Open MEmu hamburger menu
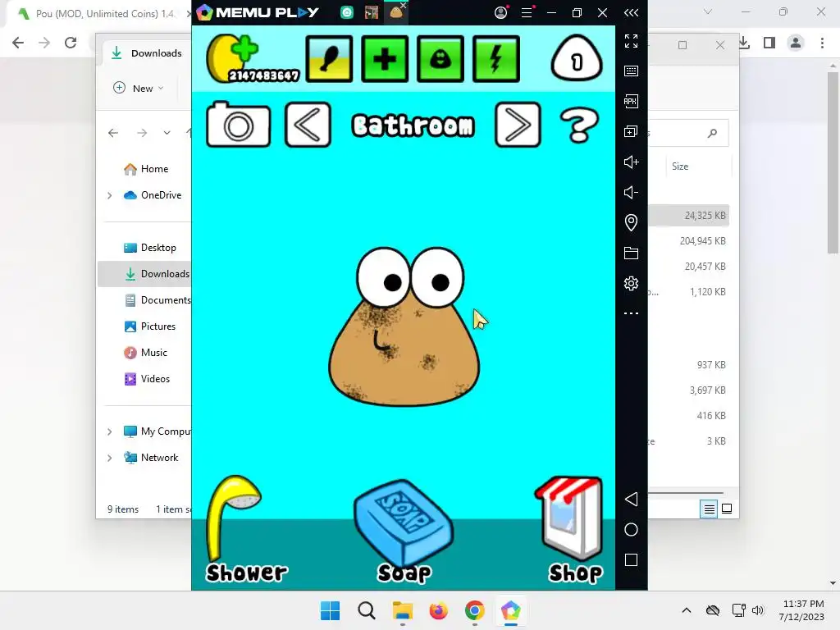 [x=527, y=12]
